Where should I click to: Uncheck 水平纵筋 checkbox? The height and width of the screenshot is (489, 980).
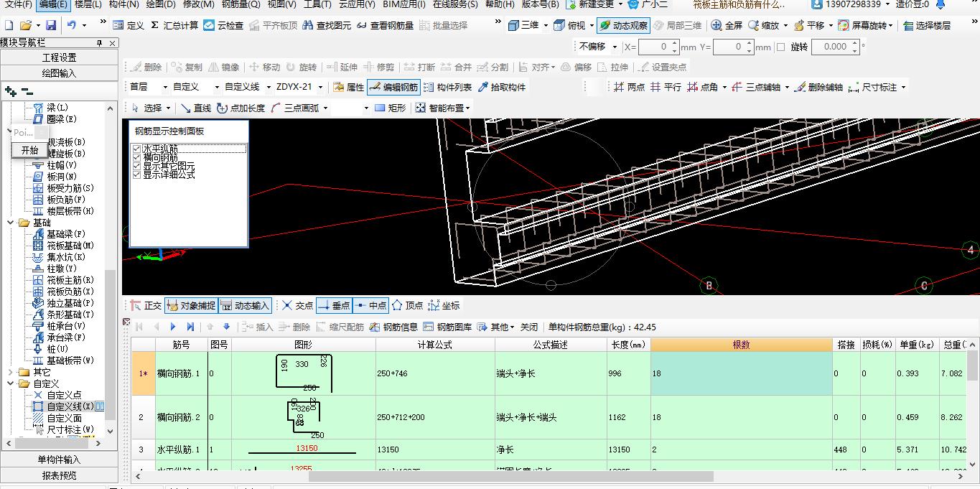point(136,149)
